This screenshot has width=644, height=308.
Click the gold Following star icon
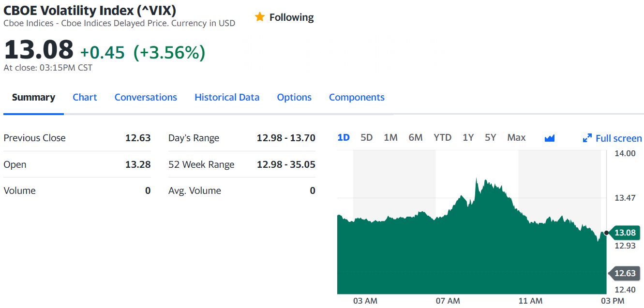coord(260,17)
